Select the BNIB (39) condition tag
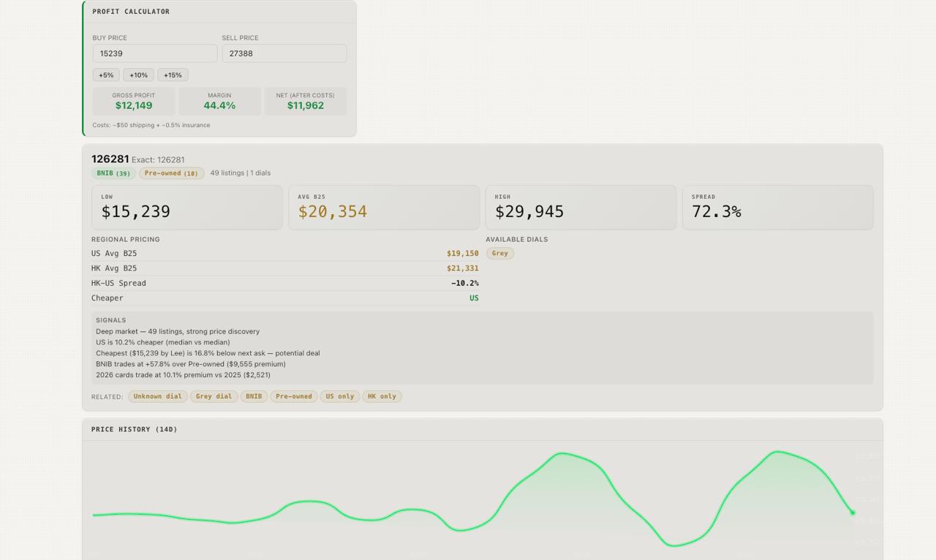 pos(113,173)
